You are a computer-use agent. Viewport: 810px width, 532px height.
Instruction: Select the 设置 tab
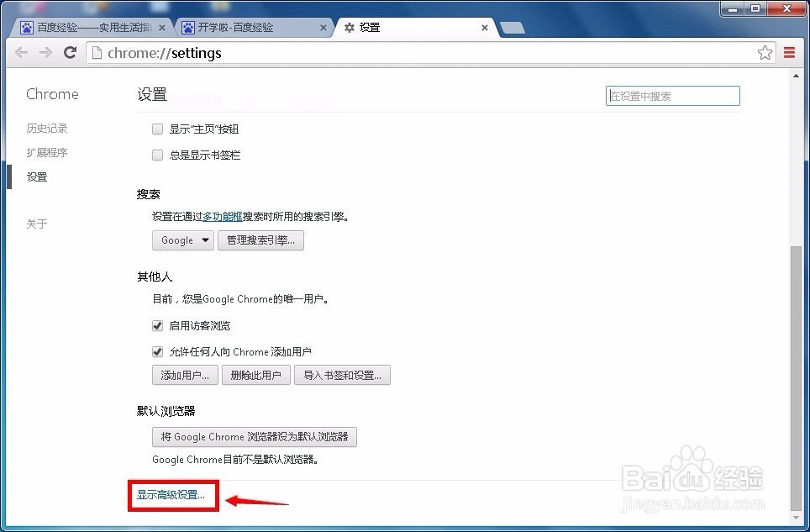point(416,28)
